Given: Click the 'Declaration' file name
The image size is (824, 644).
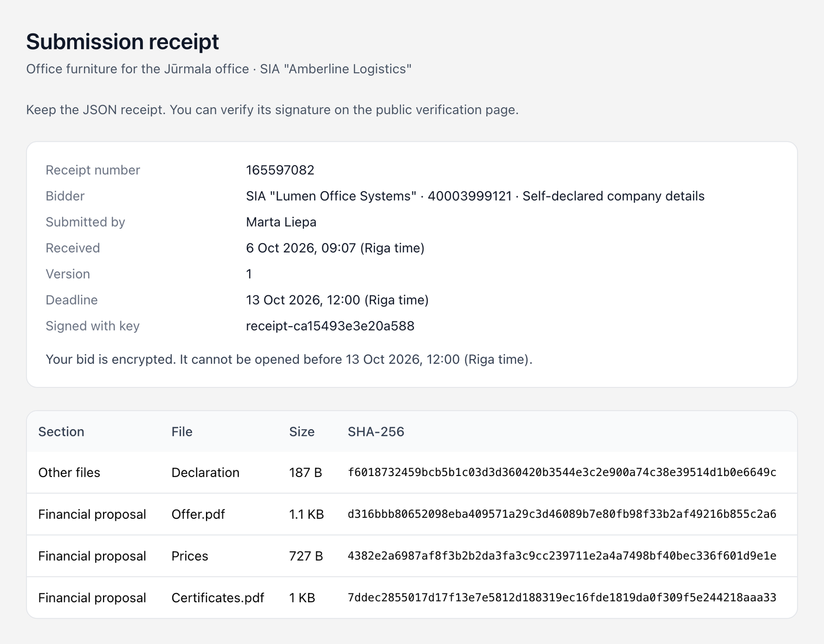Looking at the screenshot, I should 205,473.
